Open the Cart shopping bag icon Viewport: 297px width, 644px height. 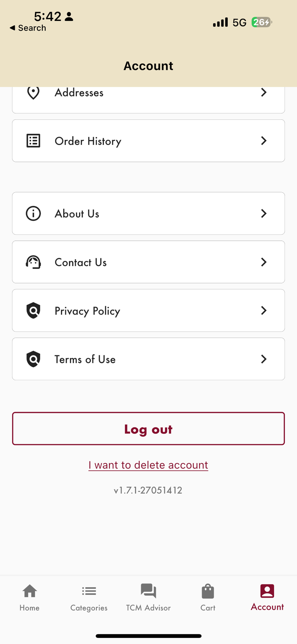click(208, 591)
